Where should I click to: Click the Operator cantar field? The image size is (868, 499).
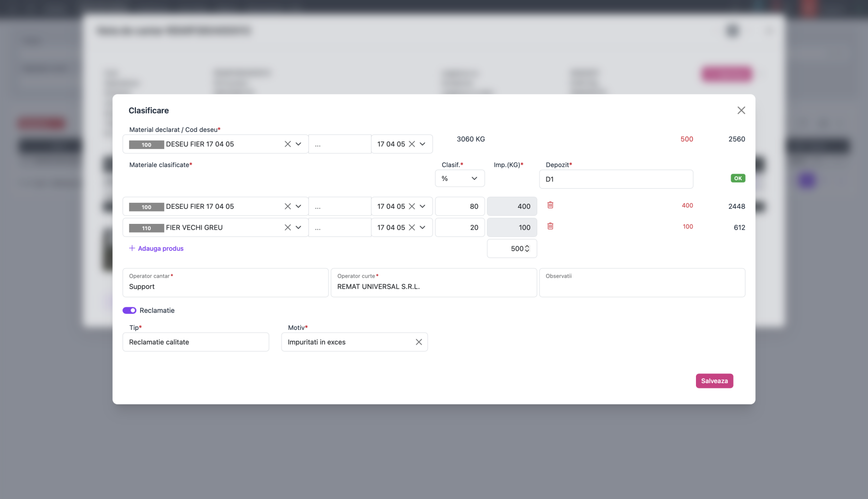225,282
